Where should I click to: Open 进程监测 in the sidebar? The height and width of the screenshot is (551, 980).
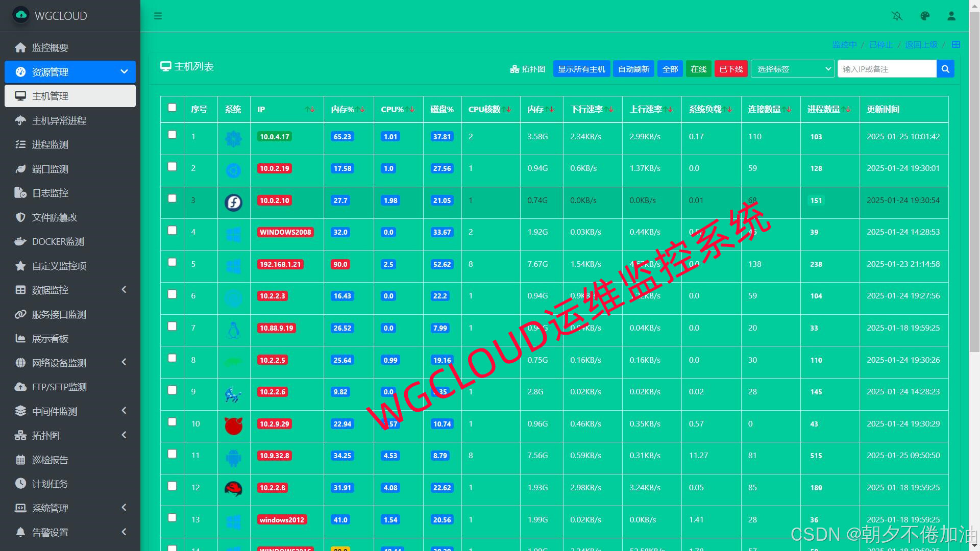(50, 144)
